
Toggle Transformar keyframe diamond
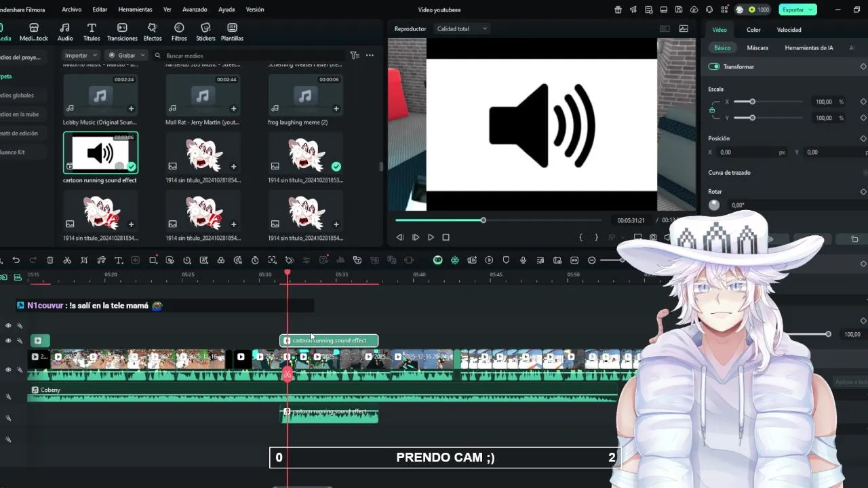tap(863, 66)
